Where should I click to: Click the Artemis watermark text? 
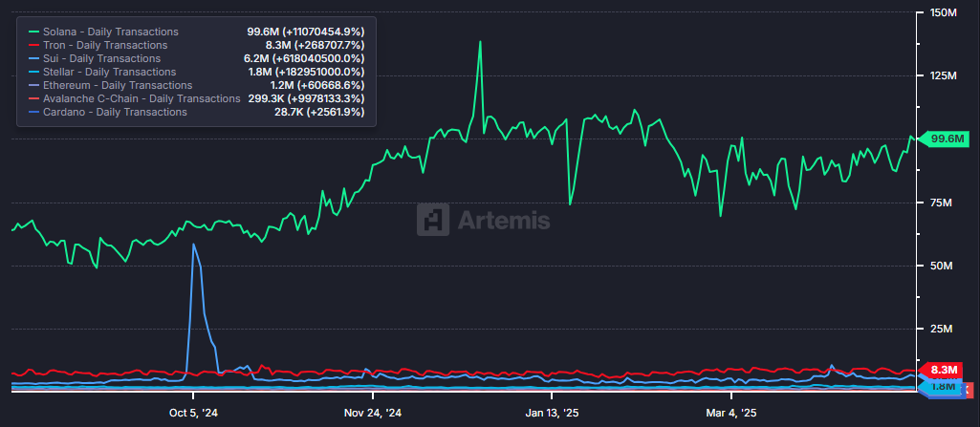click(504, 221)
